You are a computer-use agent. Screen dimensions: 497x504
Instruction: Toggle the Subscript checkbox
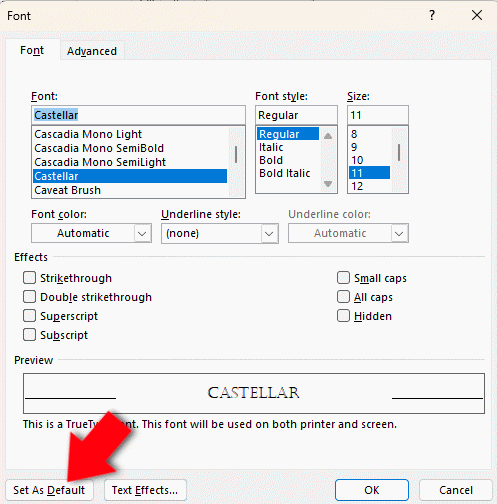[29, 335]
